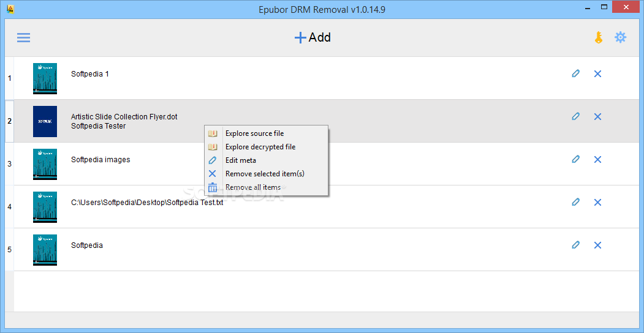Viewport: 644px width, 333px height.
Task: Click the Softpedia 1 cover thumbnail
Action: tap(45, 79)
